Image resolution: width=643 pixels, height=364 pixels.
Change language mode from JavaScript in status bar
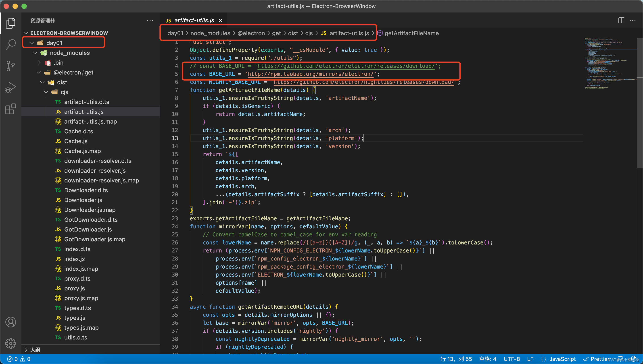562,359
